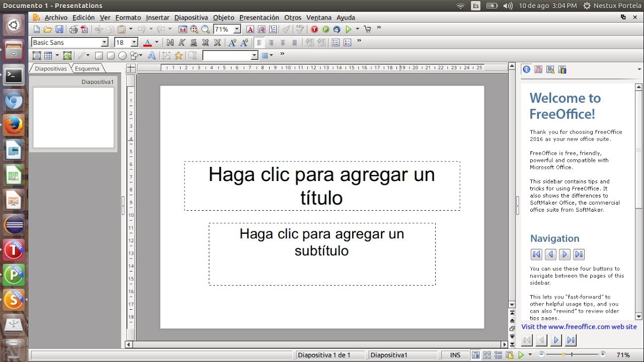644x362 pixels.
Task: Start slide show with green play toolbar icon
Action: click(348, 29)
